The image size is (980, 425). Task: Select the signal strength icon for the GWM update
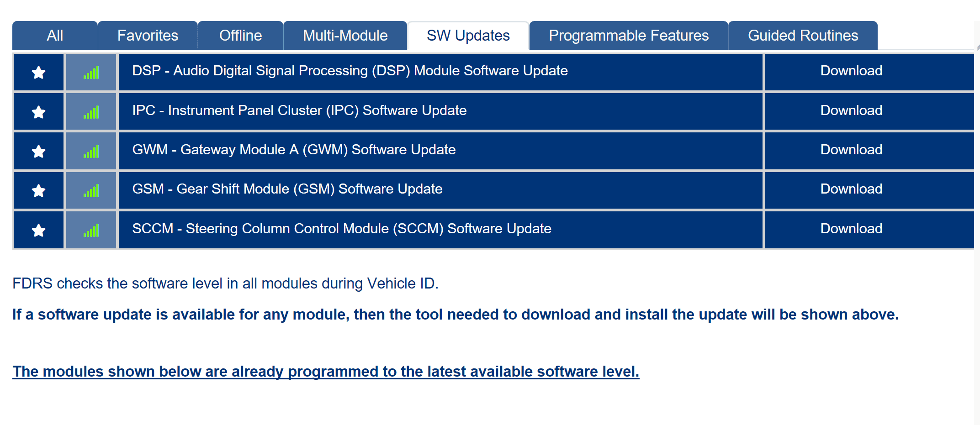pos(91,151)
